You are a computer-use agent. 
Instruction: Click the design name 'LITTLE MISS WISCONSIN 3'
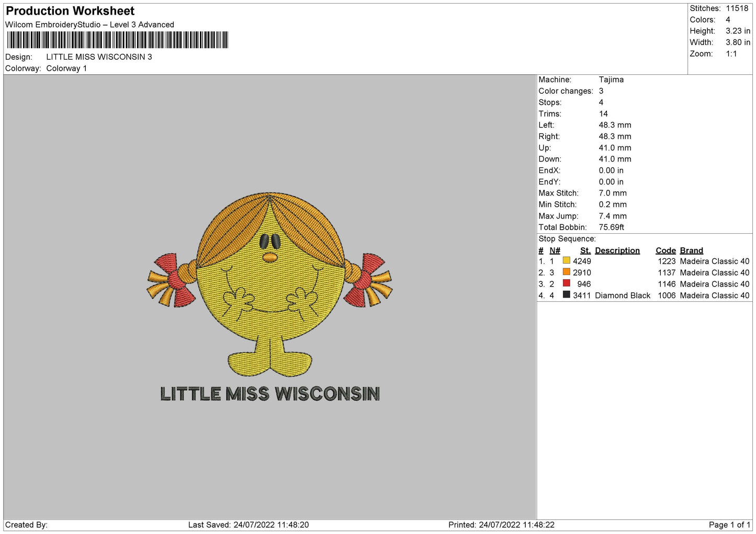(x=99, y=57)
